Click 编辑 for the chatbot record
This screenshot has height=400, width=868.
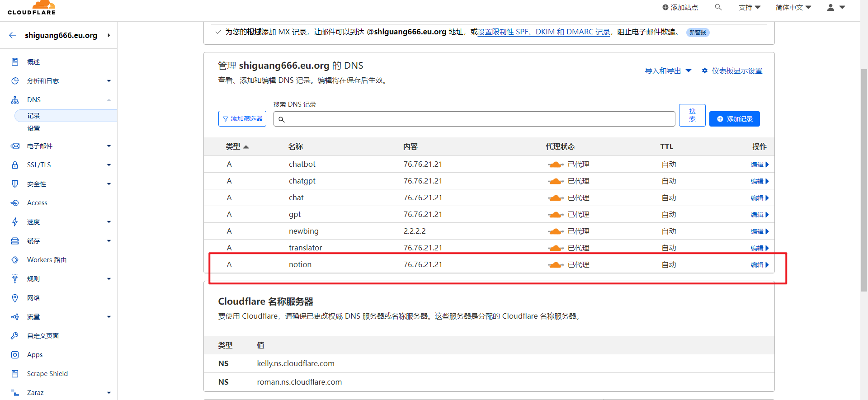coord(759,165)
